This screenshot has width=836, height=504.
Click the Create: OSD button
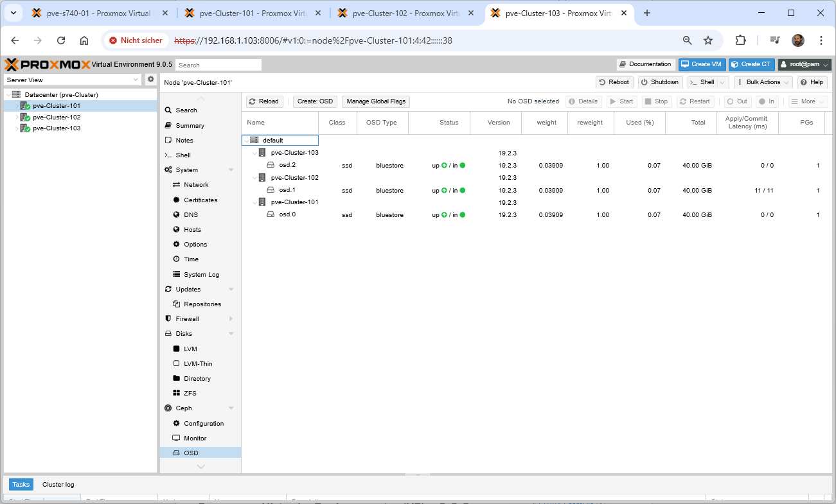(315, 101)
